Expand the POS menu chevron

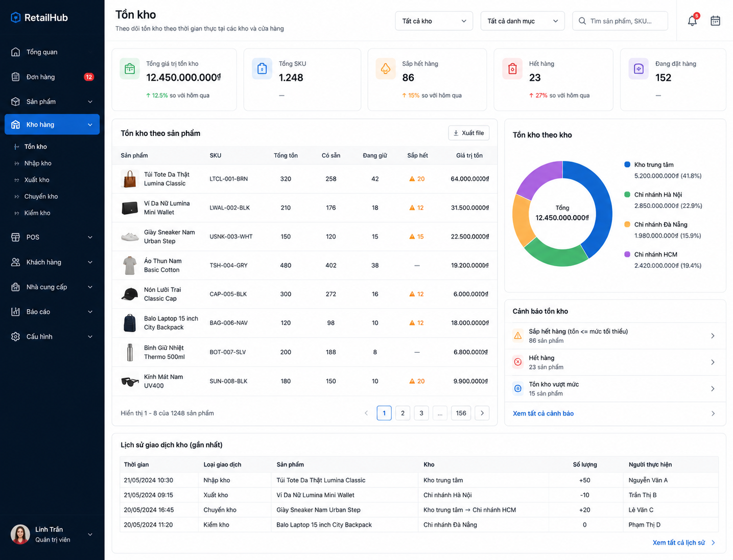(90, 237)
